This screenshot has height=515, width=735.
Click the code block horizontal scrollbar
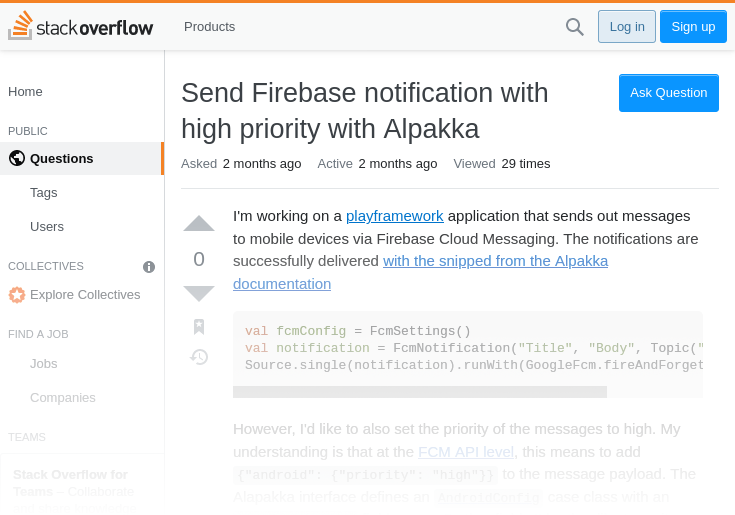click(420, 392)
